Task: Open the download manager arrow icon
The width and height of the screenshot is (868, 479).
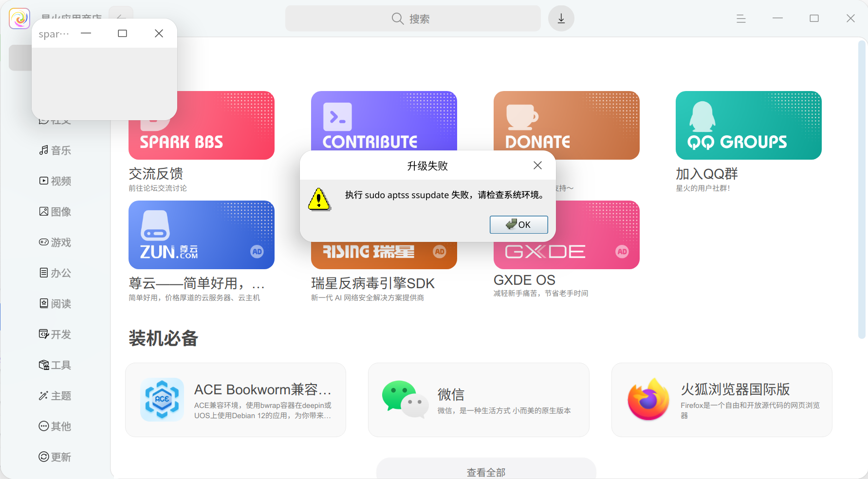Action: (x=561, y=18)
